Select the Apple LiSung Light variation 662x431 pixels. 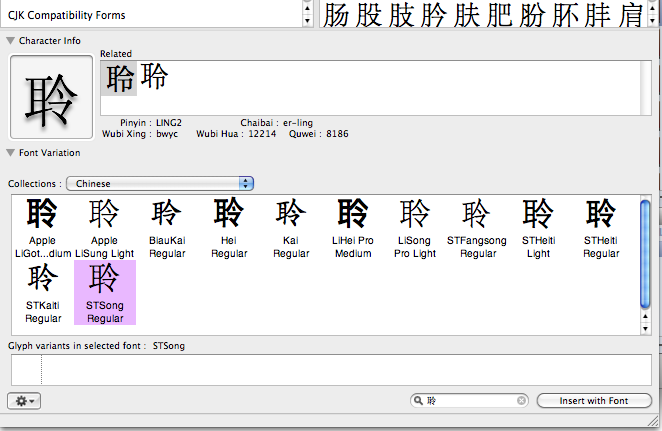[x=104, y=228]
